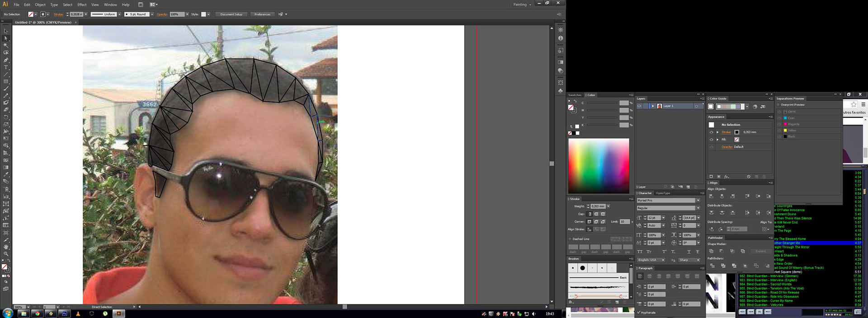Open the Regular font style dropdown
The image size is (868, 318).
pyautogui.click(x=698, y=208)
